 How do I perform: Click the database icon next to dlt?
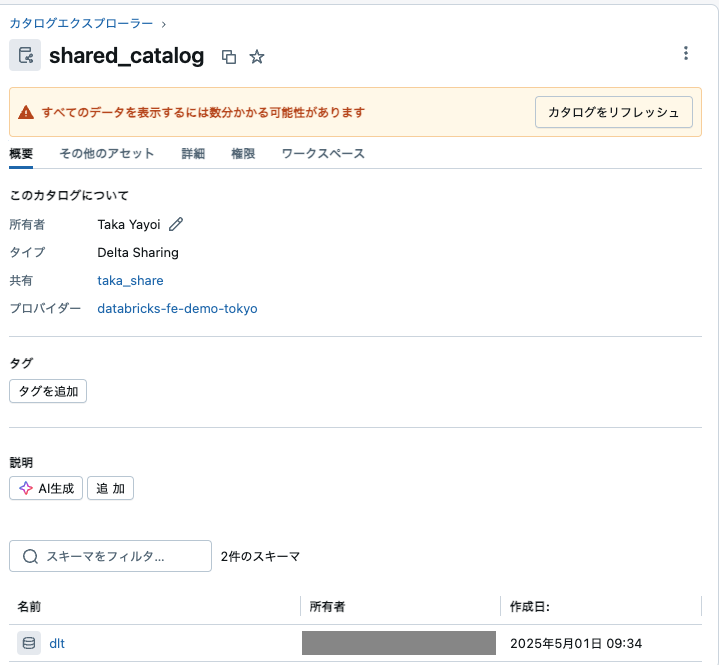tap(29, 643)
